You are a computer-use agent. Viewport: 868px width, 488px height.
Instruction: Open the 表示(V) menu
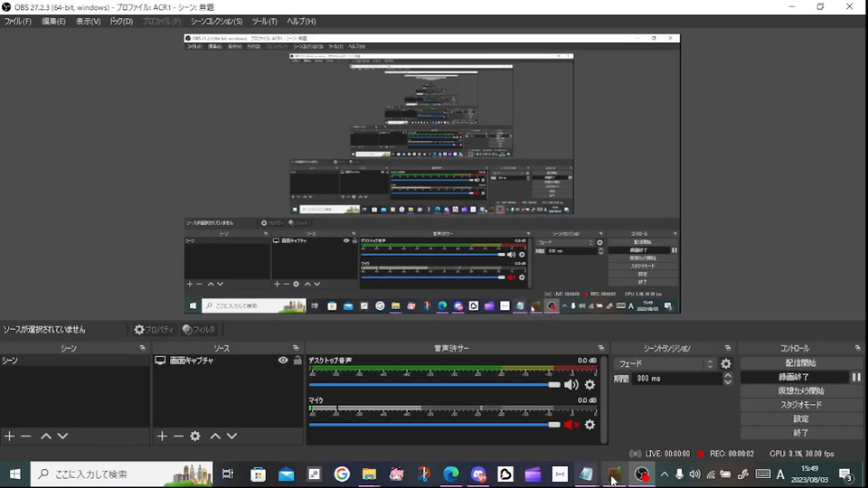pos(88,22)
